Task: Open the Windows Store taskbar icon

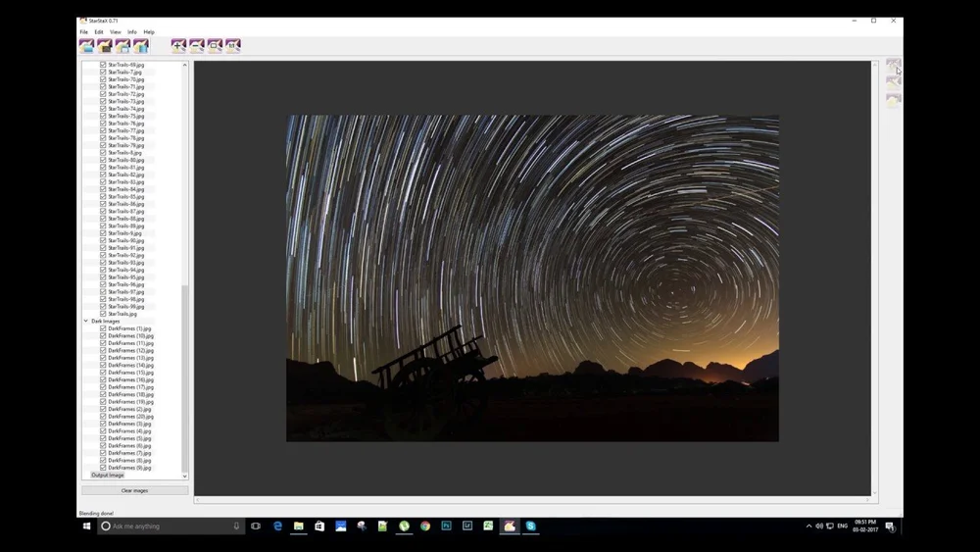Action: (319, 527)
